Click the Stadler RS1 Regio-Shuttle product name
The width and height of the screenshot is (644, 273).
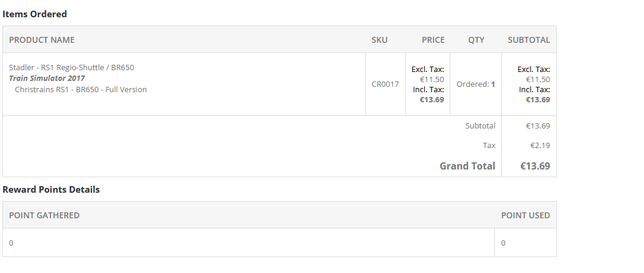[71, 67]
